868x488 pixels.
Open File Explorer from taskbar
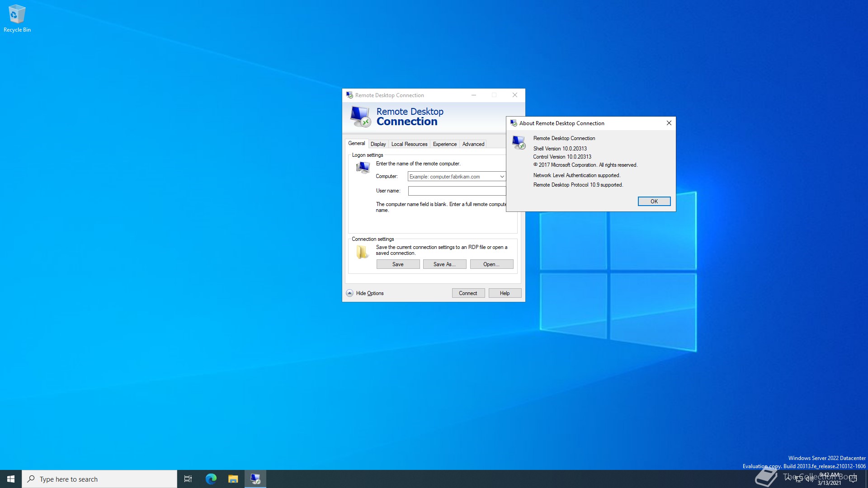[x=233, y=479]
